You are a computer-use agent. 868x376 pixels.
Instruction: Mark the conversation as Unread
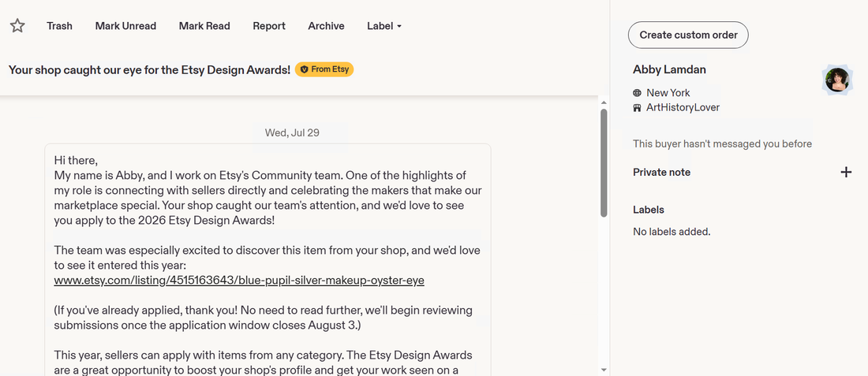[125, 26]
